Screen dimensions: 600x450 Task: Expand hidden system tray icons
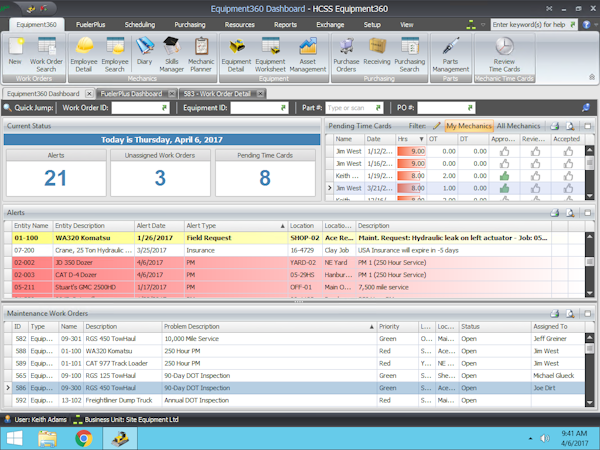point(530,439)
